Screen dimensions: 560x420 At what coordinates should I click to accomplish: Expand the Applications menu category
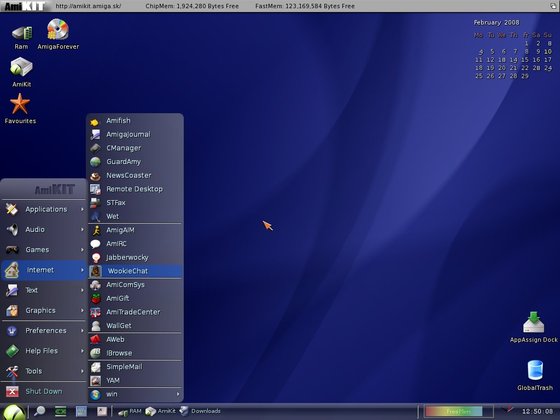tap(44, 209)
